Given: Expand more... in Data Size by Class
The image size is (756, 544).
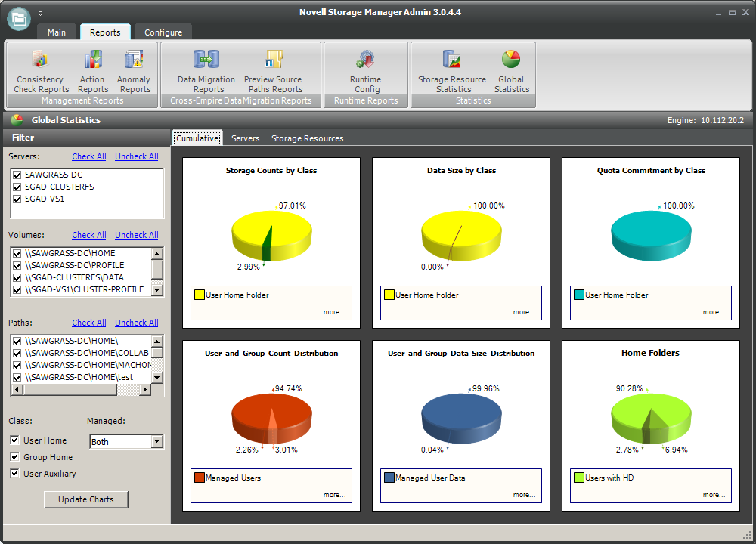Looking at the screenshot, I should click(x=524, y=312).
